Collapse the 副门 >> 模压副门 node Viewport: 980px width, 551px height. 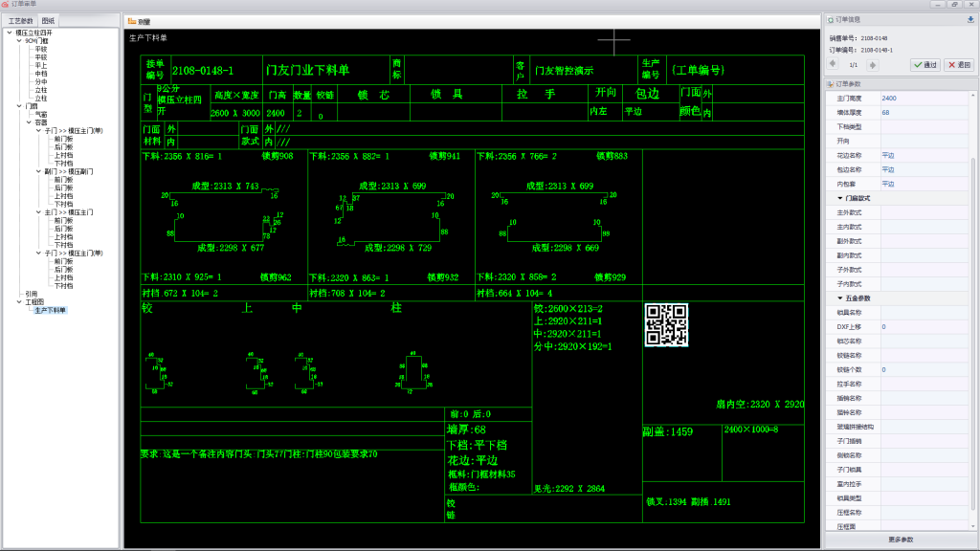38,171
